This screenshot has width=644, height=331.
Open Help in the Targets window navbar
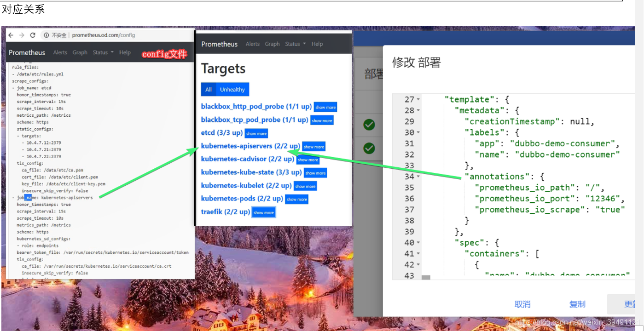pyautogui.click(x=317, y=44)
